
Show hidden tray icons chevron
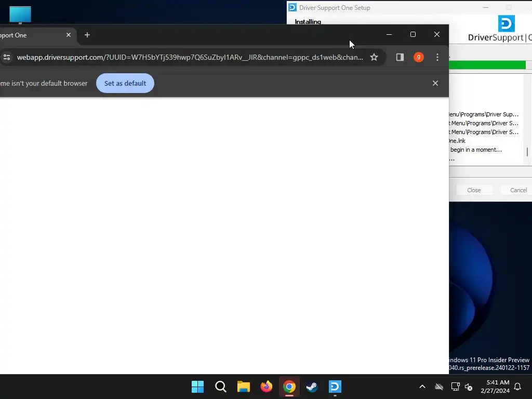click(x=422, y=387)
